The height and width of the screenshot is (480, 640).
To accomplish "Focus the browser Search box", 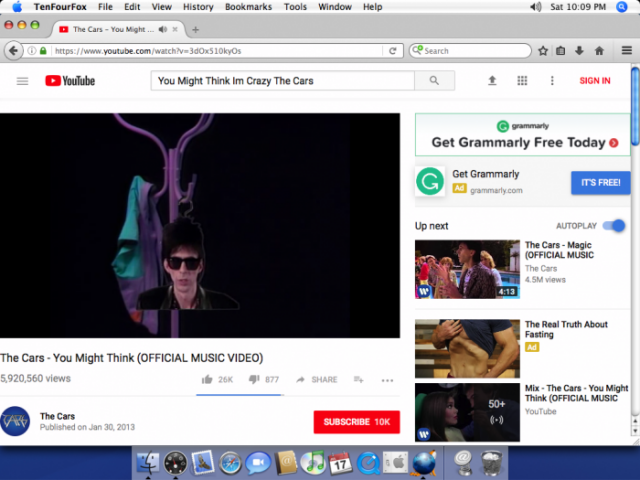I will (x=470, y=51).
